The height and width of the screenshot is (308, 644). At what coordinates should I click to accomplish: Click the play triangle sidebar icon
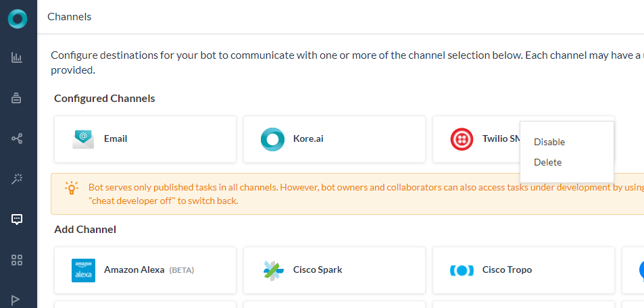point(18,299)
